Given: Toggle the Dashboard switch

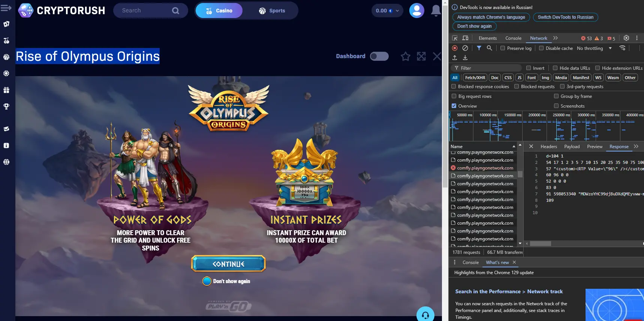Looking at the screenshot, I should pyautogui.click(x=379, y=56).
